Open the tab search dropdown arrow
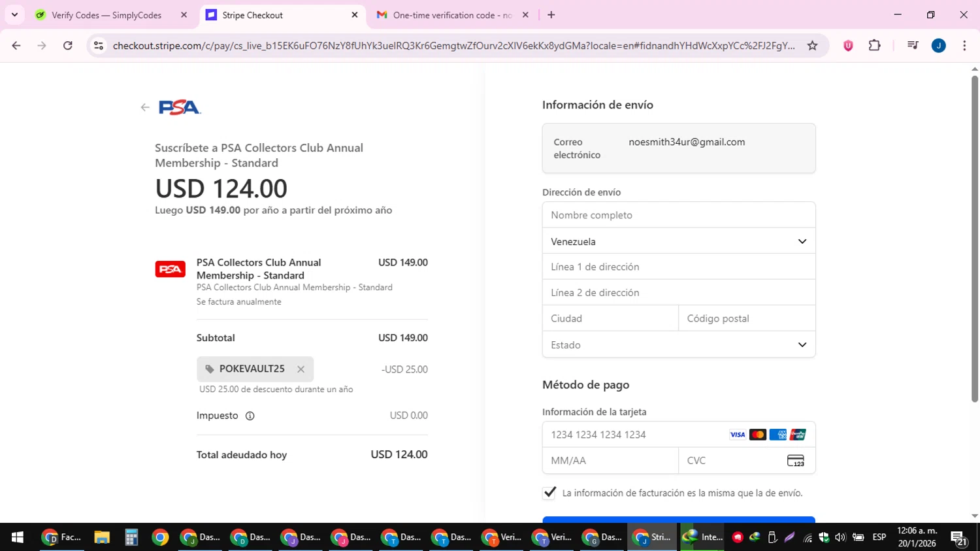The image size is (980, 551). tap(14, 15)
